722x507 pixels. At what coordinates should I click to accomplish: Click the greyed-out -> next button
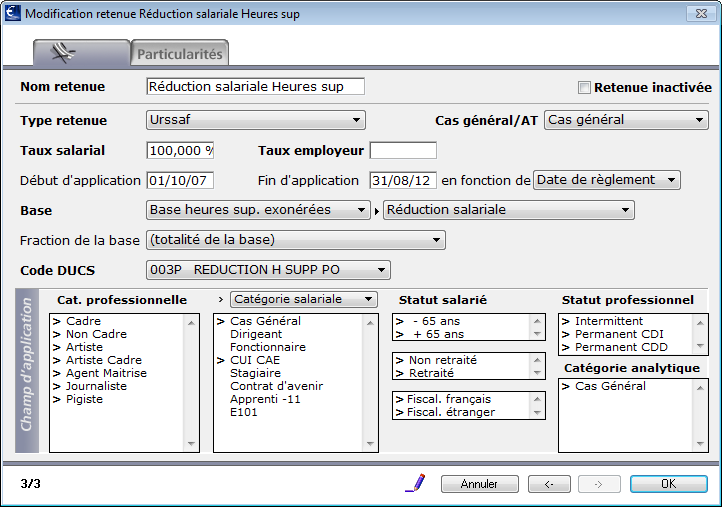click(599, 484)
